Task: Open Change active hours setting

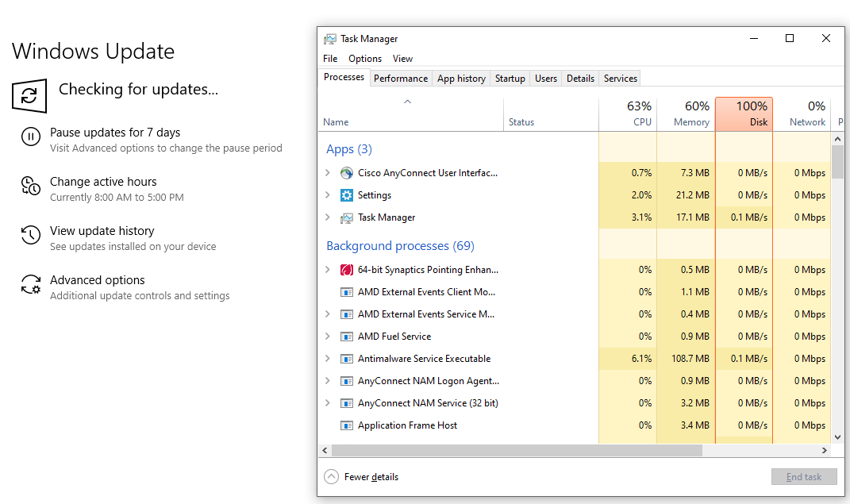Action: (103, 182)
